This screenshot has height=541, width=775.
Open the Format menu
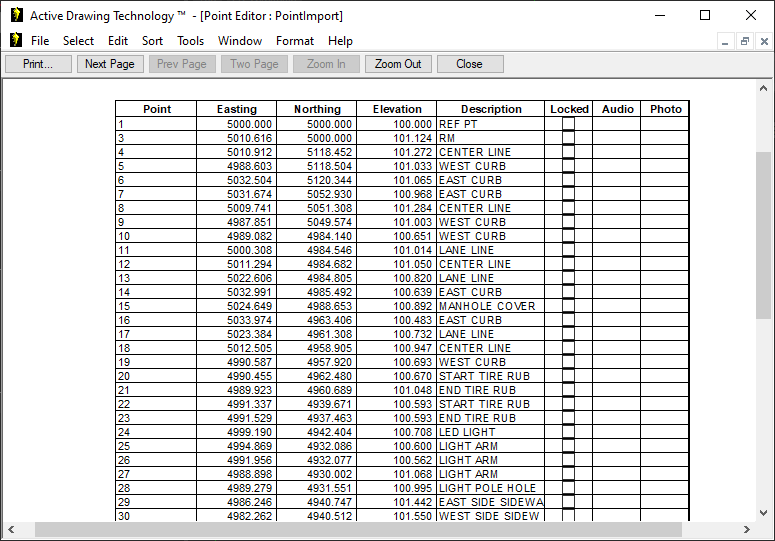pyautogui.click(x=295, y=41)
